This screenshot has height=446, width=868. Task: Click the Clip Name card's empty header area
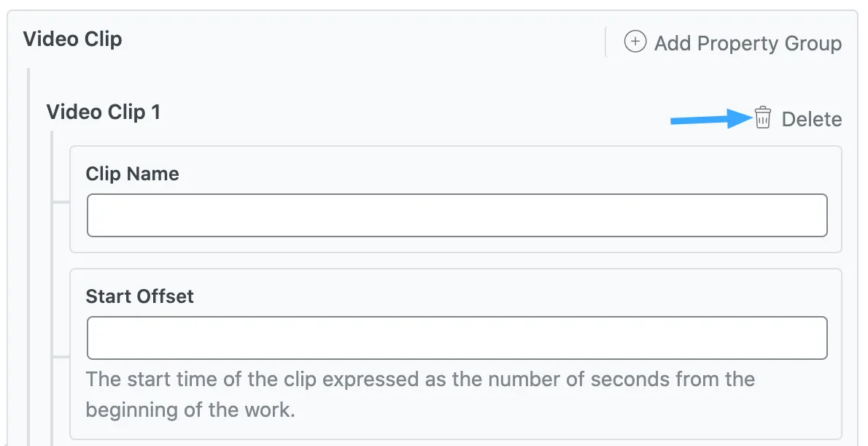[511, 172]
